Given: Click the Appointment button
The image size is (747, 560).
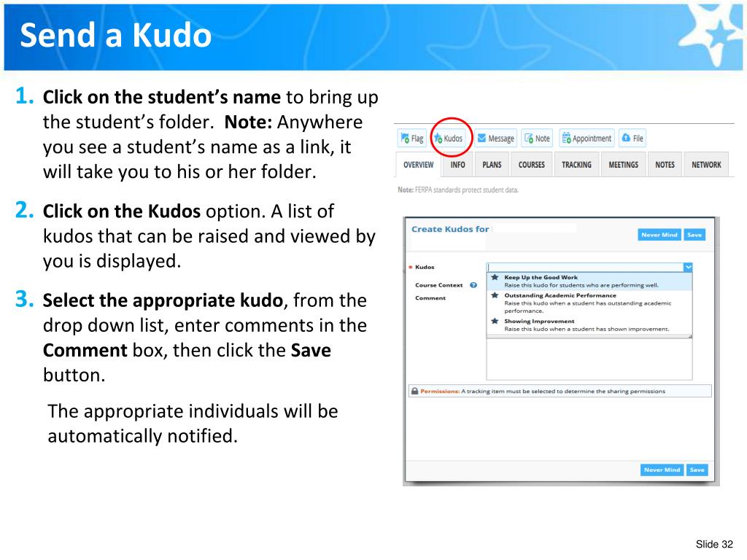Looking at the screenshot, I should [x=587, y=138].
